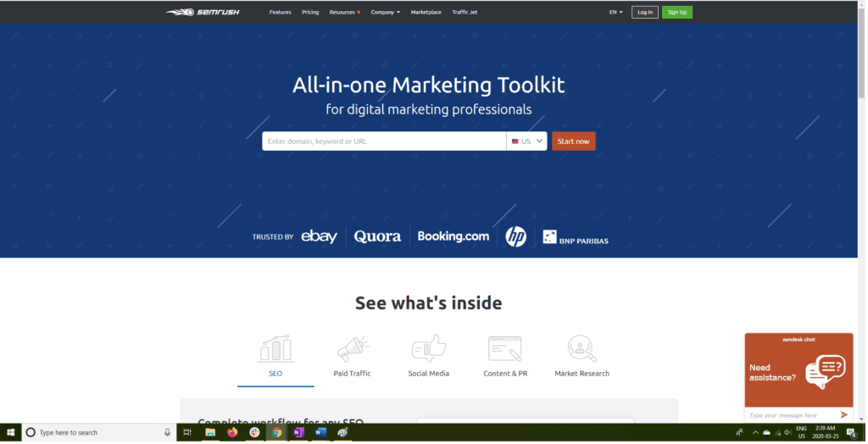Click the Type here to search box
Image resolution: width=868 pixels, height=444 pixels.
[98, 433]
